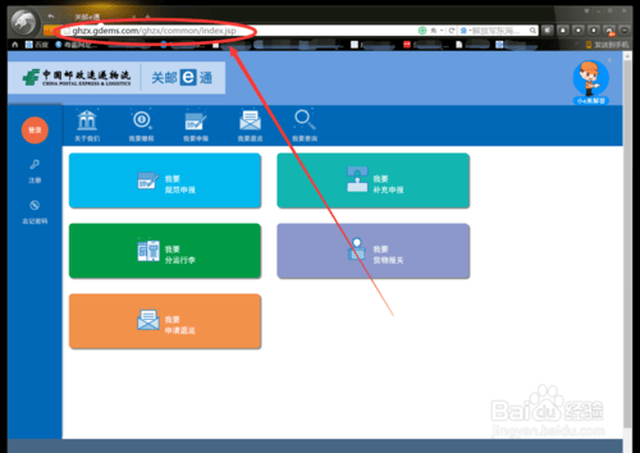Open 关于我们 building icon in nav bar
The image size is (640, 453).
(87, 126)
